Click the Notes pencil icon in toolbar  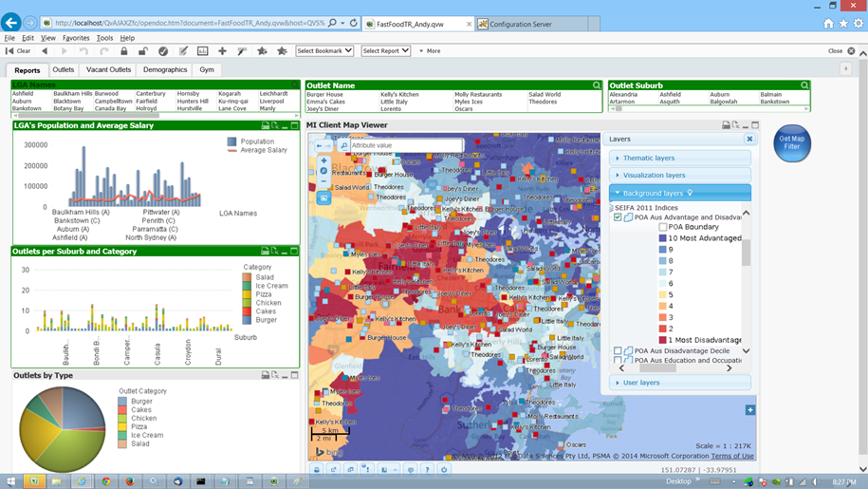(x=183, y=51)
